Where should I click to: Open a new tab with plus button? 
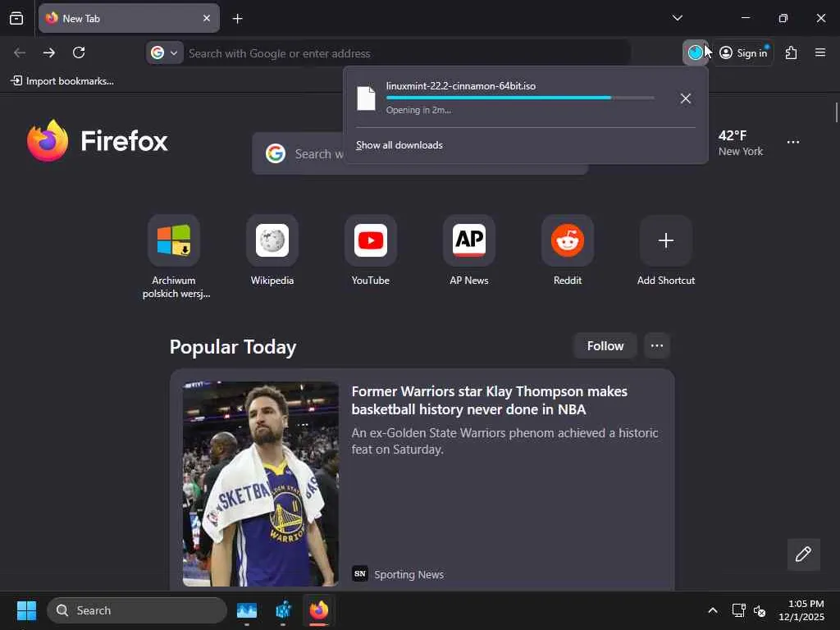237,19
